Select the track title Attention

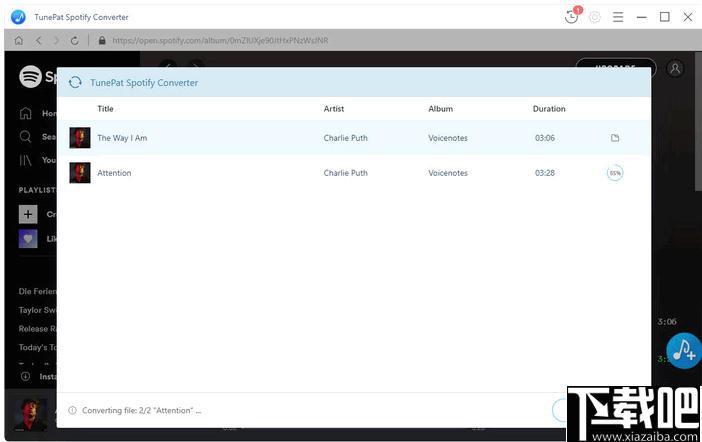pyautogui.click(x=114, y=173)
